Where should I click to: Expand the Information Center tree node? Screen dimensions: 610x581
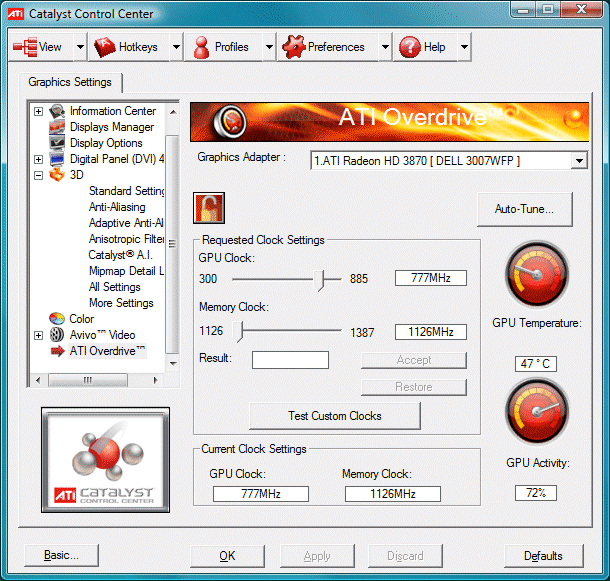[38, 112]
